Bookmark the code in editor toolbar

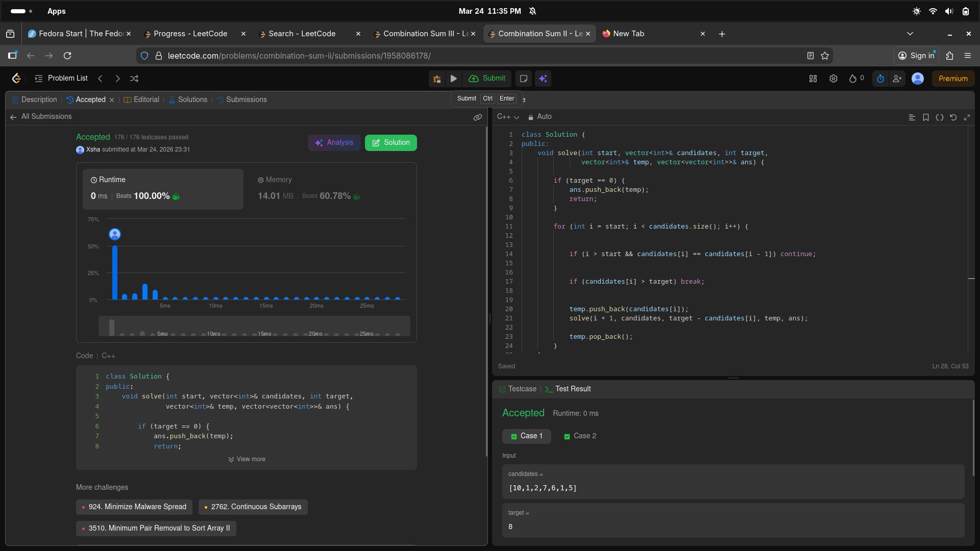(x=925, y=117)
